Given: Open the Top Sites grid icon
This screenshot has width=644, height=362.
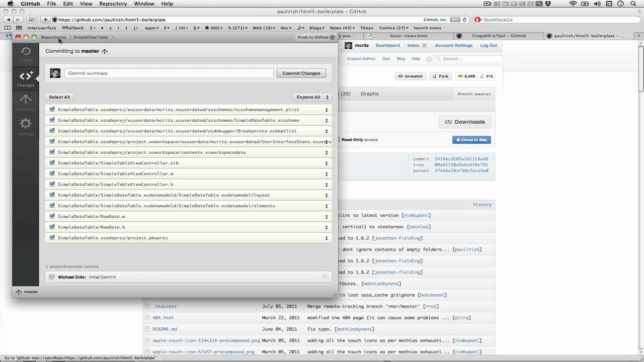Looking at the screenshot, I should tap(19, 28).
